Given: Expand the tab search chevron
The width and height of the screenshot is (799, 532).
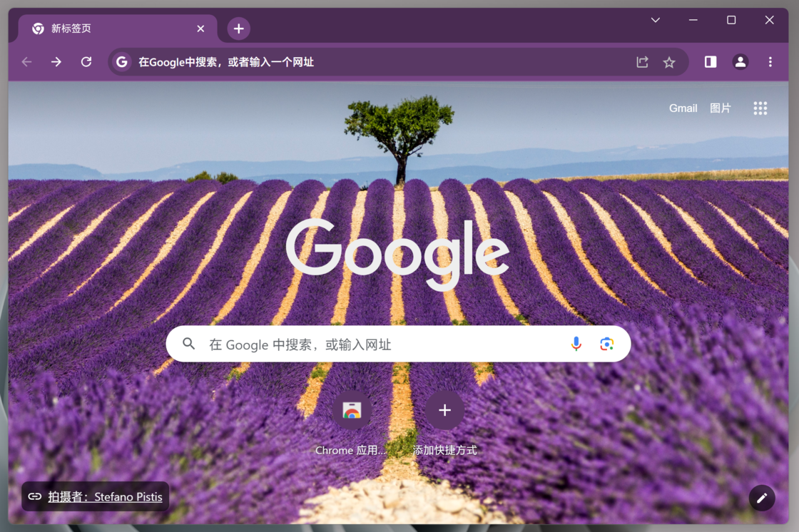Looking at the screenshot, I should 655,20.
